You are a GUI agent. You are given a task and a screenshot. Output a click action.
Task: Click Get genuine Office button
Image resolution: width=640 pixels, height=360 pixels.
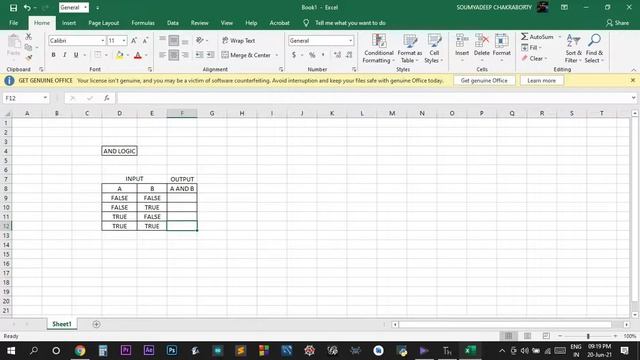coord(484,80)
